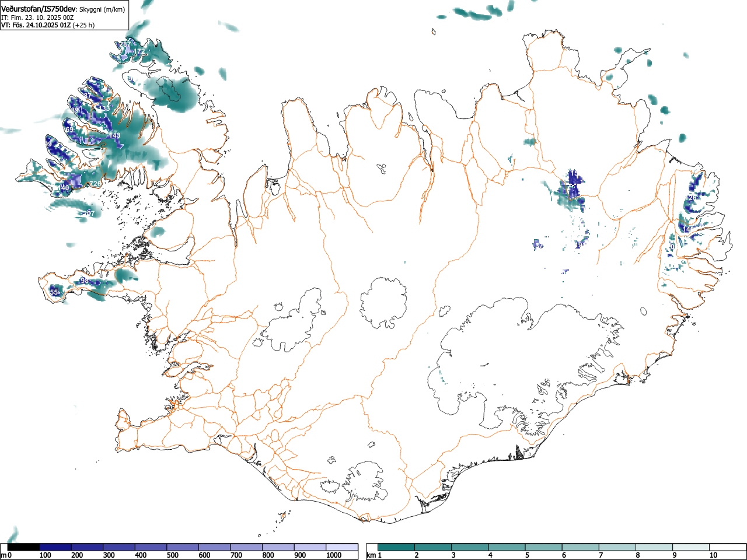
Task: Click the "km" unit label on legend
Action: (x=371, y=555)
